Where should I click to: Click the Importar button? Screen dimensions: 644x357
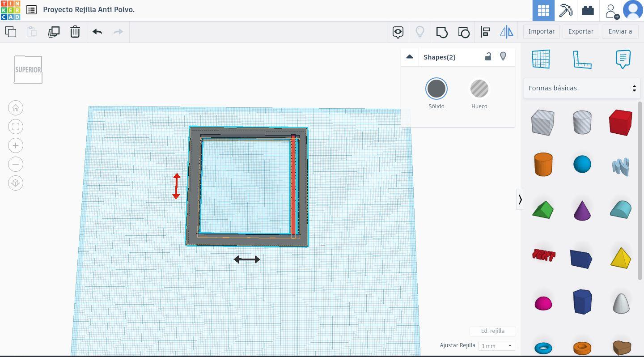pos(541,31)
